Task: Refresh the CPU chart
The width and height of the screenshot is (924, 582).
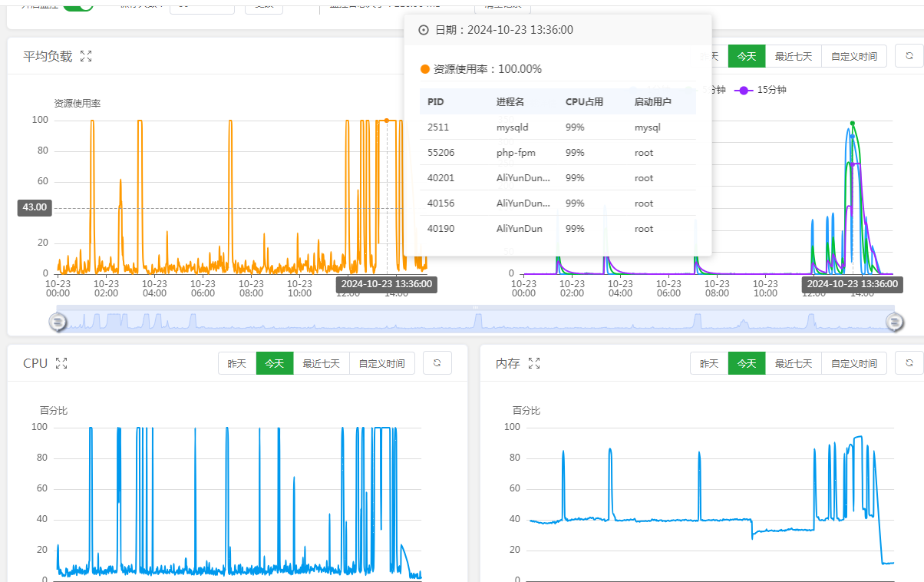Action: coord(437,363)
